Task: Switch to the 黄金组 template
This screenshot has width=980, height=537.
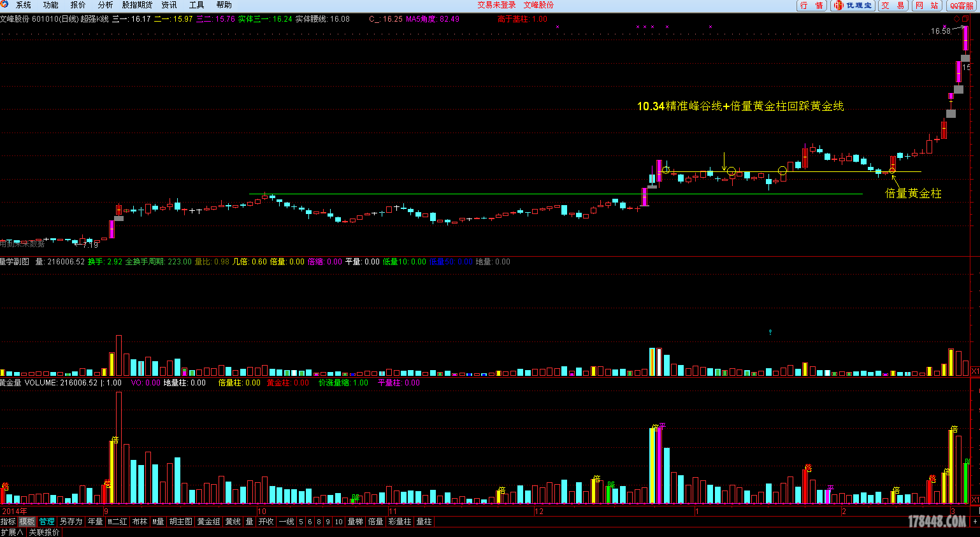Action: [209, 522]
